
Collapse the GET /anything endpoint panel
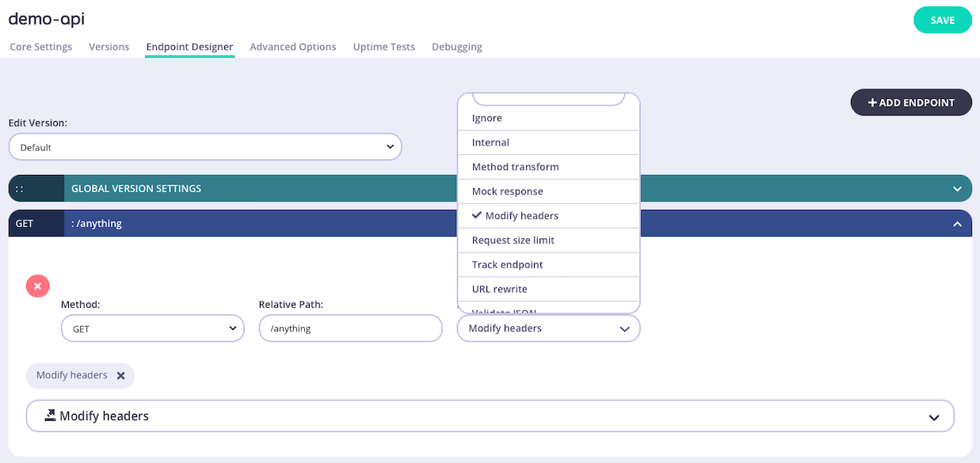tap(955, 223)
